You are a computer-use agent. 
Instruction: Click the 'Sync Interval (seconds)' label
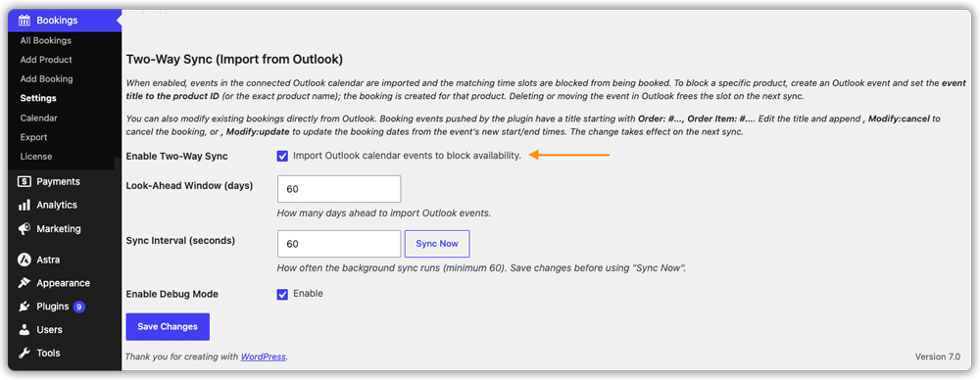pos(180,240)
